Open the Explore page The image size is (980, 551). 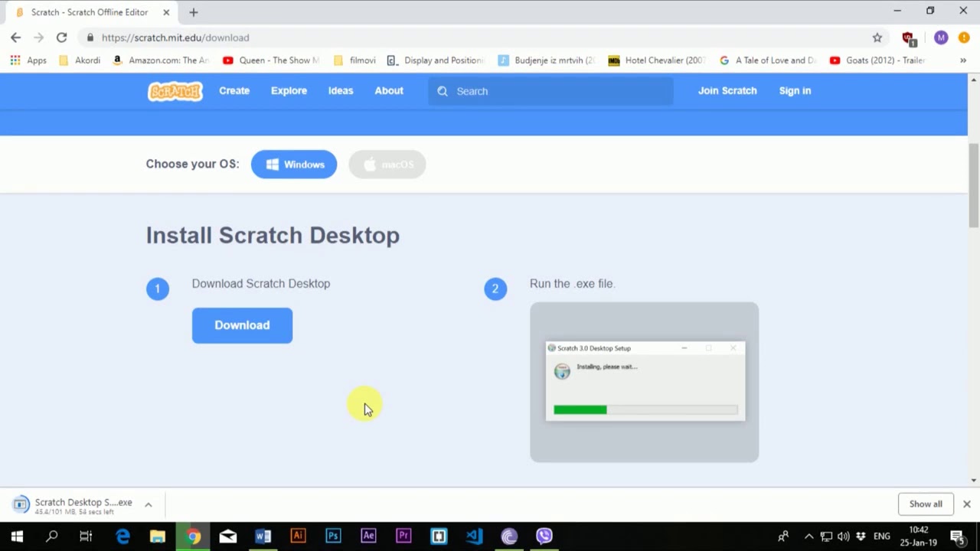pyautogui.click(x=289, y=90)
